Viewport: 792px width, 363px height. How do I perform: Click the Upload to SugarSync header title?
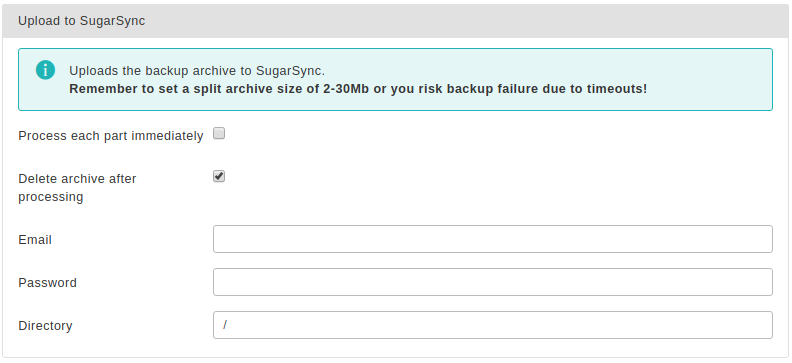tap(82, 21)
